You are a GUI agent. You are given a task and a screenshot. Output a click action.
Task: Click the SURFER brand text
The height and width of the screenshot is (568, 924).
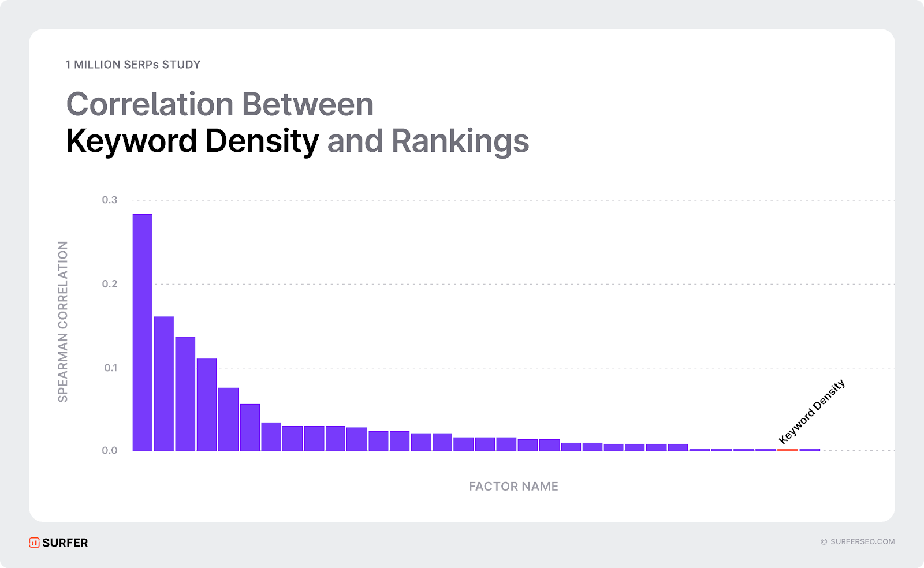[x=65, y=543]
